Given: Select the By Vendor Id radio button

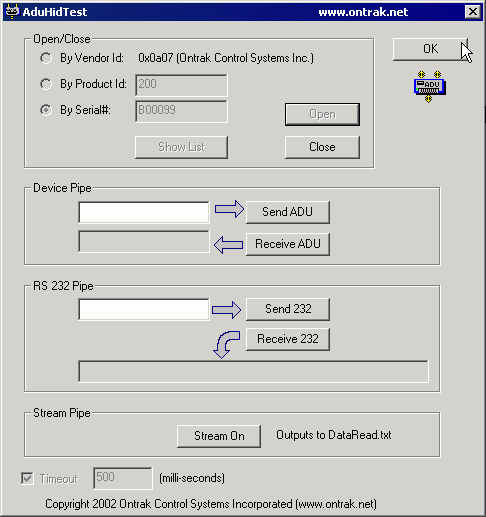Looking at the screenshot, I should pyautogui.click(x=46, y=58).
